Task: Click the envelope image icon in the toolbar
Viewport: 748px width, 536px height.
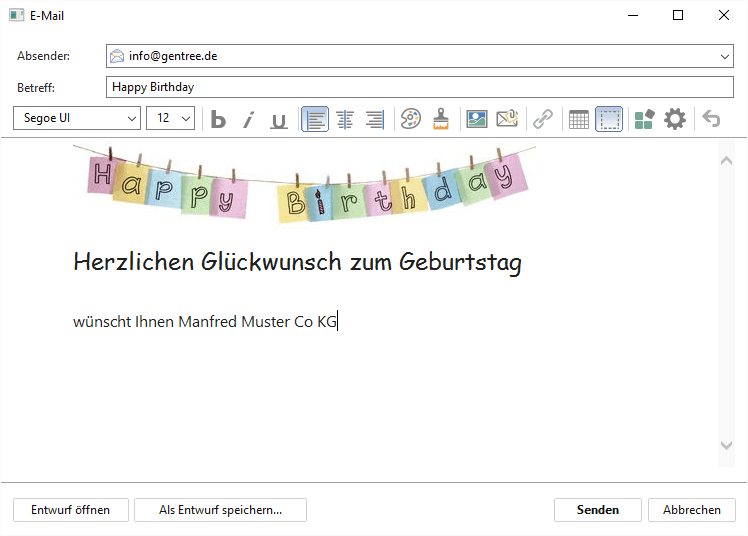Action: (507, 120)
